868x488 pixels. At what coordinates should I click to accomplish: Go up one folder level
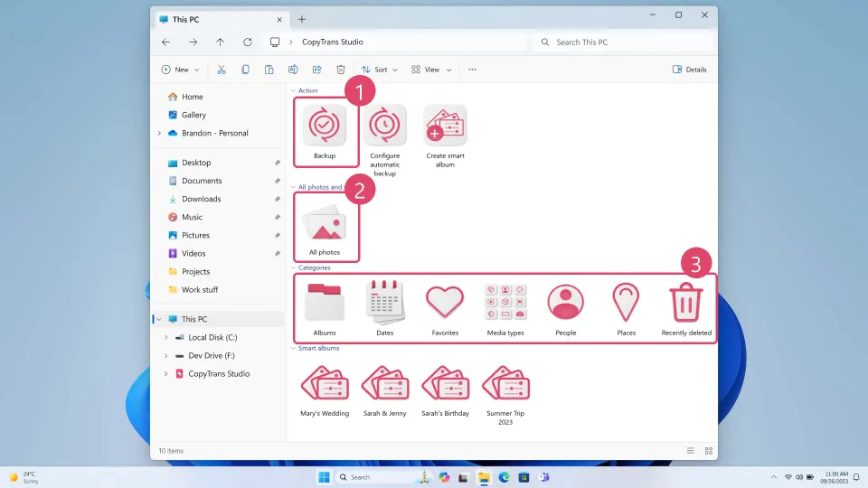(x=221, y=42)
